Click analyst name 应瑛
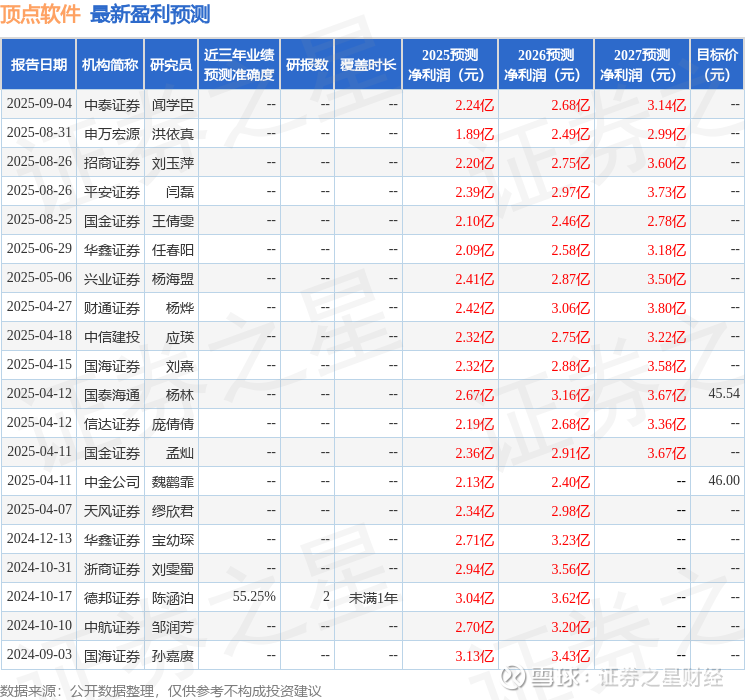Viewport: 745px width, 700px height. (180, 337)
